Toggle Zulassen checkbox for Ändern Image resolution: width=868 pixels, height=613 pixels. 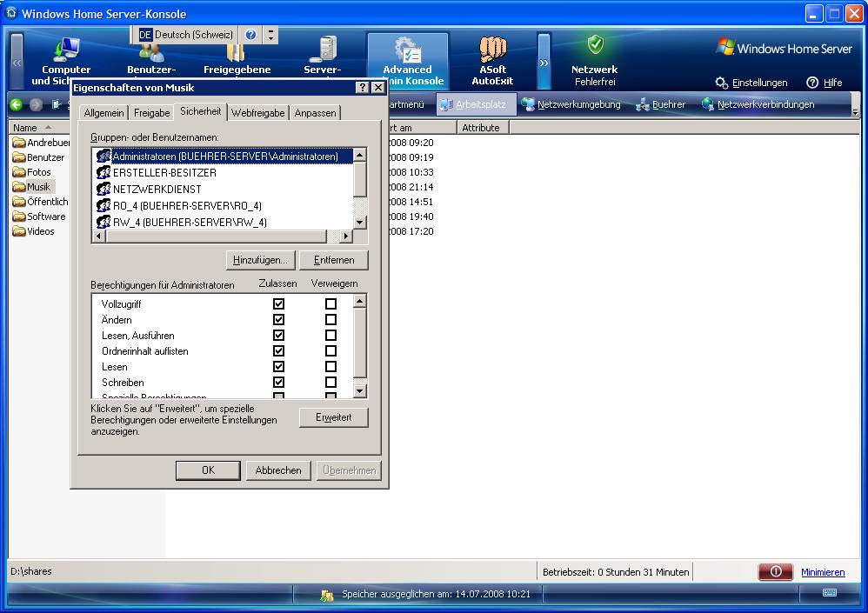(x=278, y=320)
